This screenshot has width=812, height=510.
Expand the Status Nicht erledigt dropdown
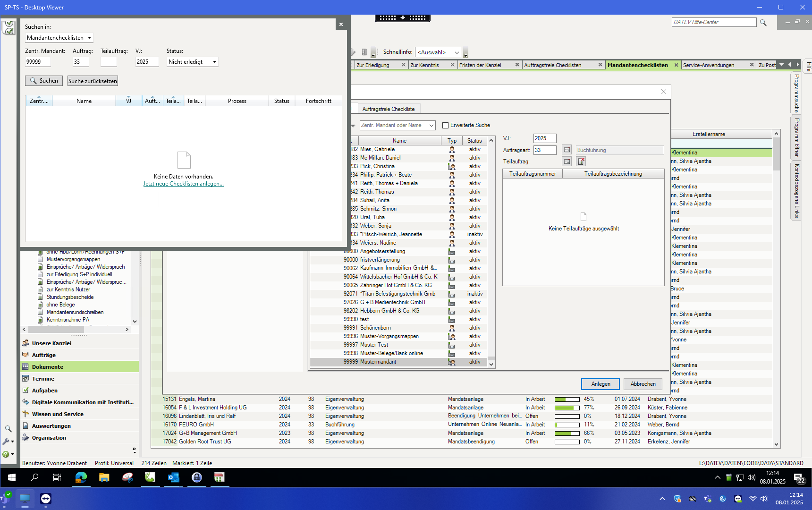192,62
